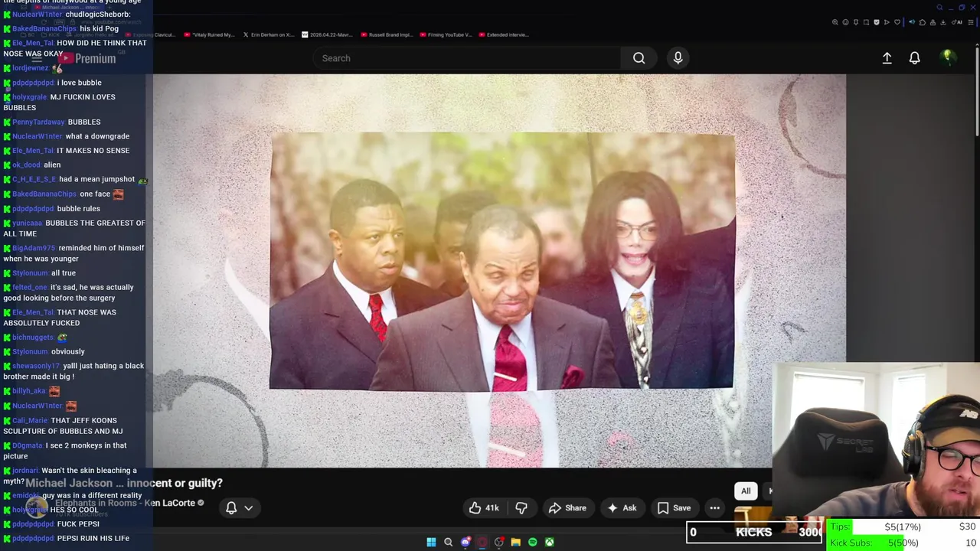Click chat username 'D0gmata'

coord(28,445)
